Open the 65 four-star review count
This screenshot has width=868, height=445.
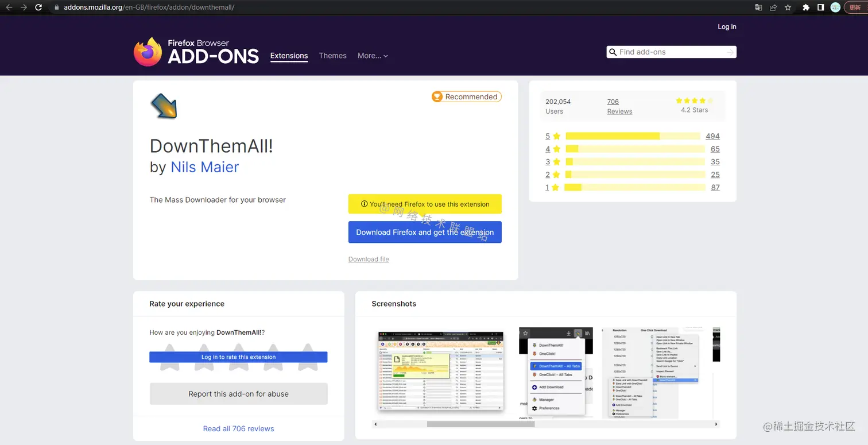[x=715, y=149]
